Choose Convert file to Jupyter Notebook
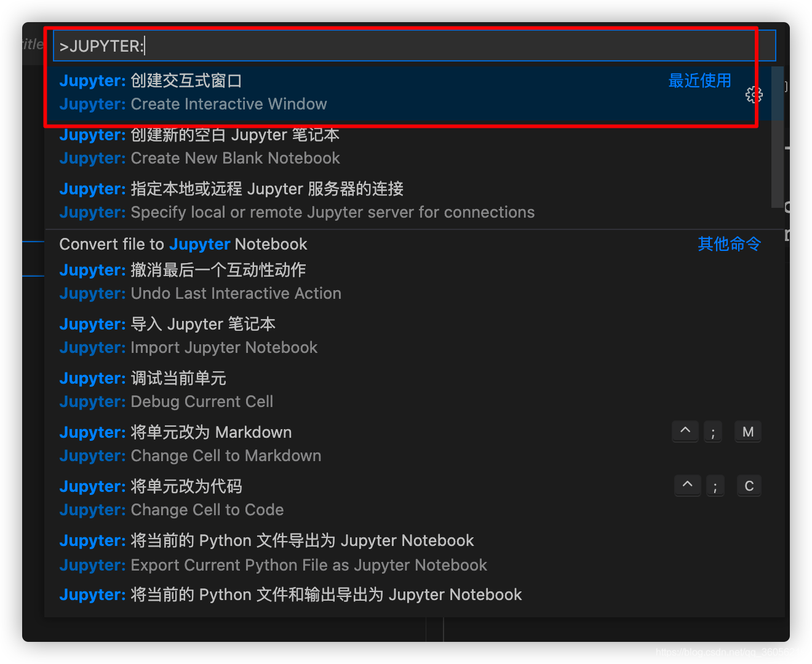The image size is (812, 664). (x=408, y=244)
